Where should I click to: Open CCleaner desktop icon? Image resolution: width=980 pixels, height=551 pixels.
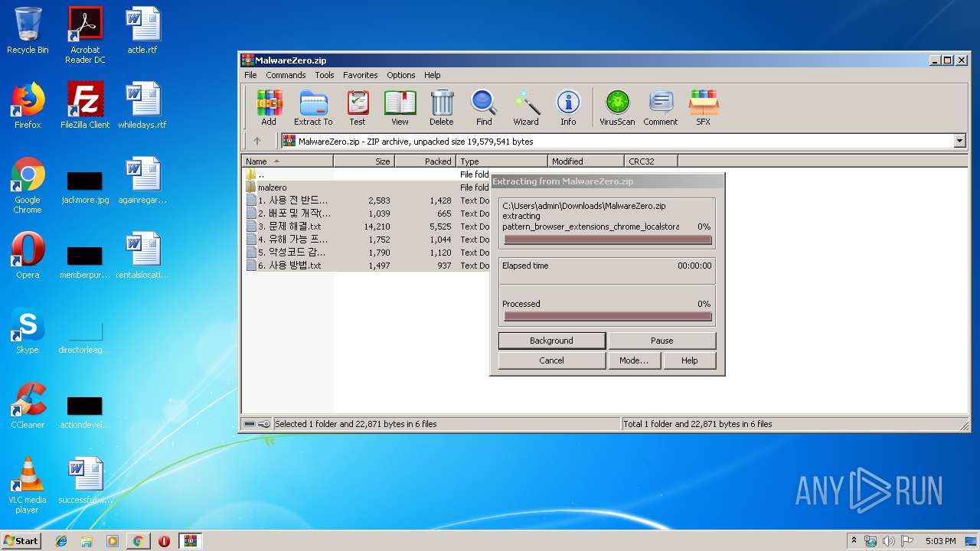[28, 406]
